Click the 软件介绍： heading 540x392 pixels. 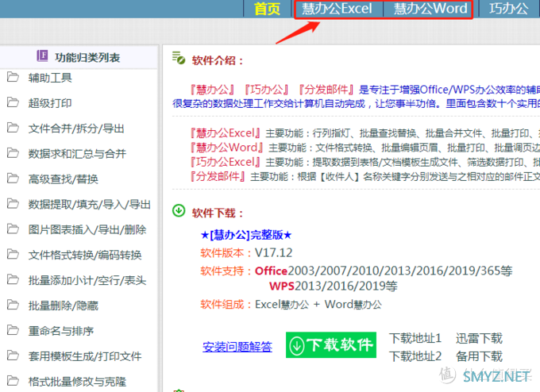tap(218, 60)
